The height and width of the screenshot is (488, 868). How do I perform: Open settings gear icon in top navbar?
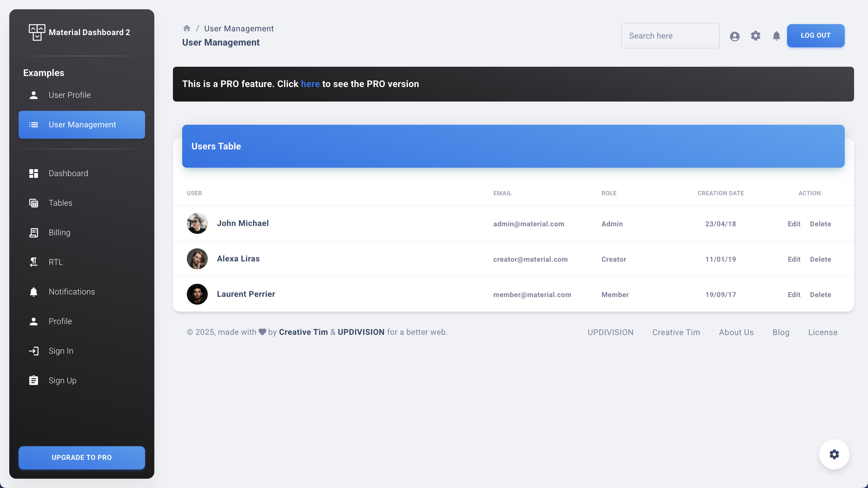(755, 36)
